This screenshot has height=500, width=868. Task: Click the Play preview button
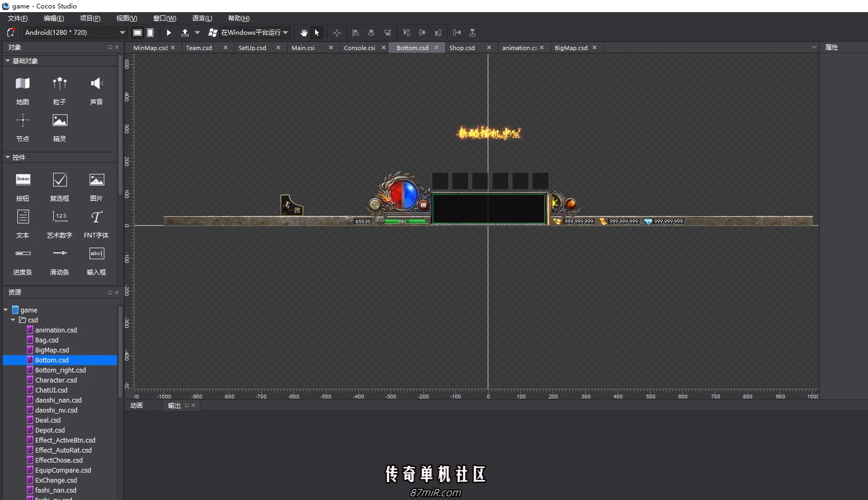(169, 33)
